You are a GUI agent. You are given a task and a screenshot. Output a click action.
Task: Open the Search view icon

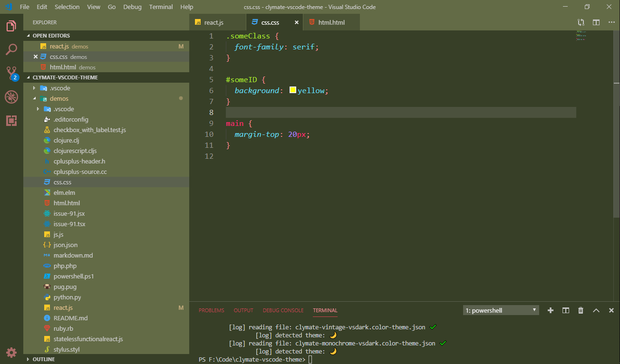point(11,49)
